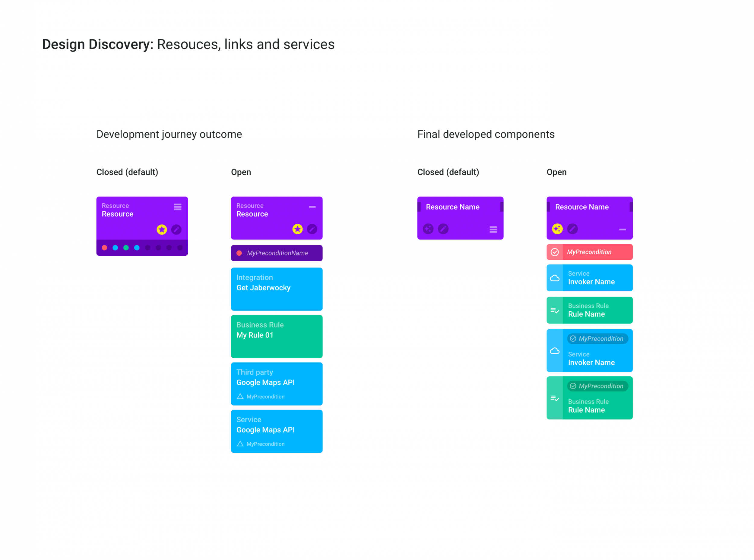The height and width of the screenshot is (560, 754).
Task: Click the warning triangle under Third party card
Action: pyautogui.click(x=240, y=396)
